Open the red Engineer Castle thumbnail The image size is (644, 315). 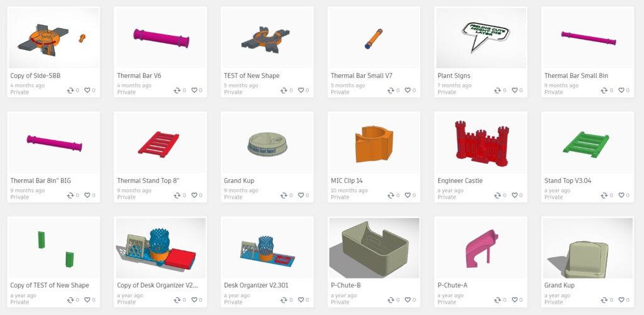coord(481,143)
